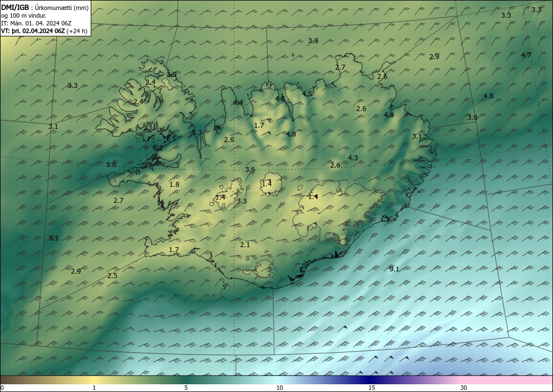Screen dimensions: 553x392
Task: Click the 9.1 value off the southeast coast
Action: [394, 269]
